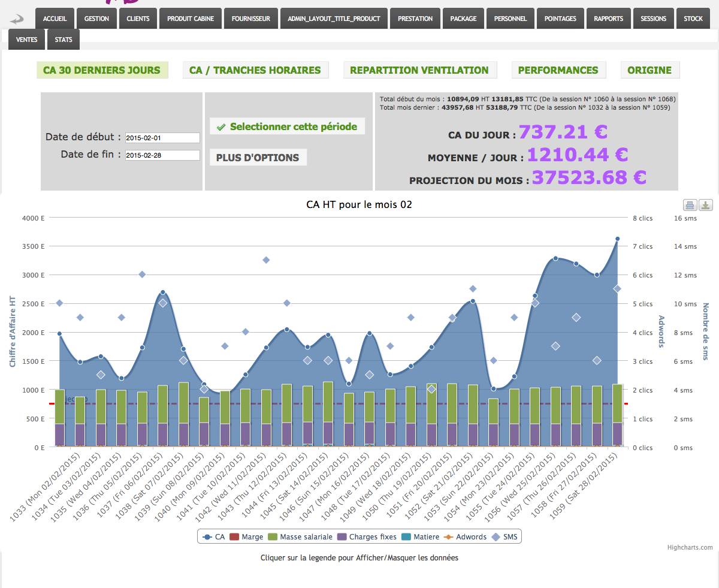Click the chart title CA HT pour le mois 02

pos(359,204)
